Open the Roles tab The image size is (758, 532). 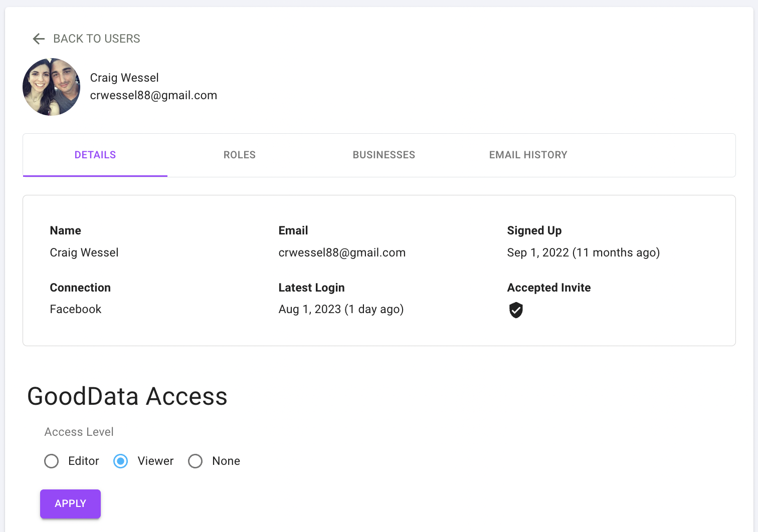[240, 155]
